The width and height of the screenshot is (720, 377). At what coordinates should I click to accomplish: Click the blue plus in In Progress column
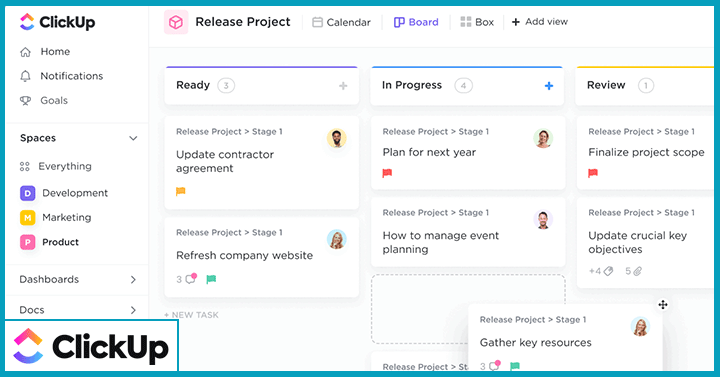549,86
